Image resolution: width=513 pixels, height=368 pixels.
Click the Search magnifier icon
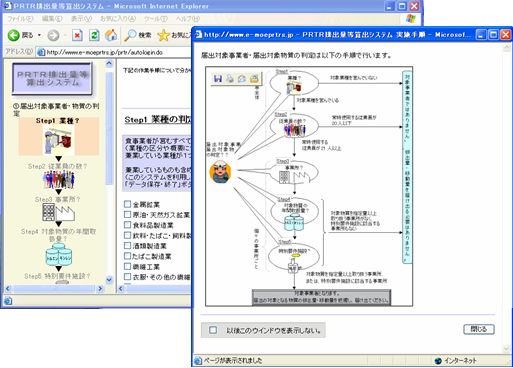pyautogui.click(x=130, y=35)
